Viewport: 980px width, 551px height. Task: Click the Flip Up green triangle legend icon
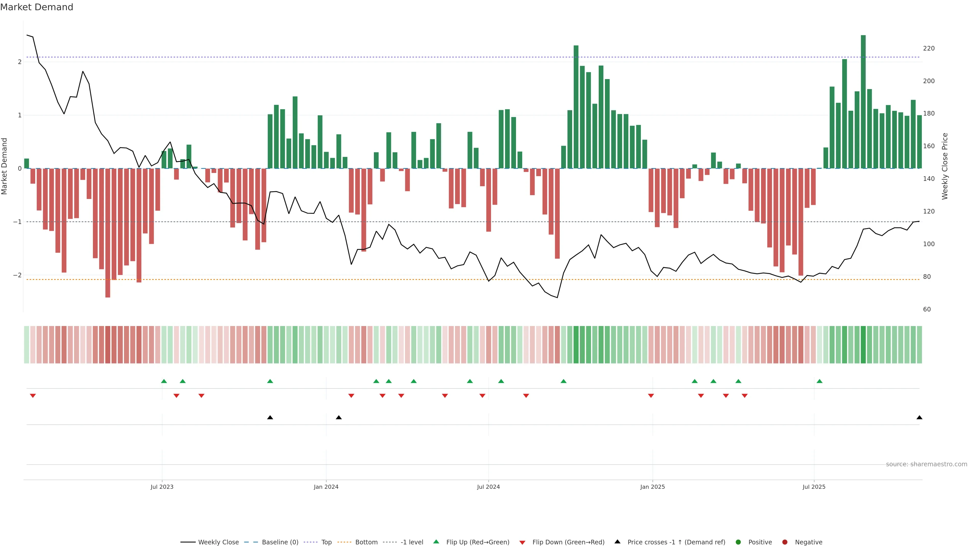pos(436,542)
